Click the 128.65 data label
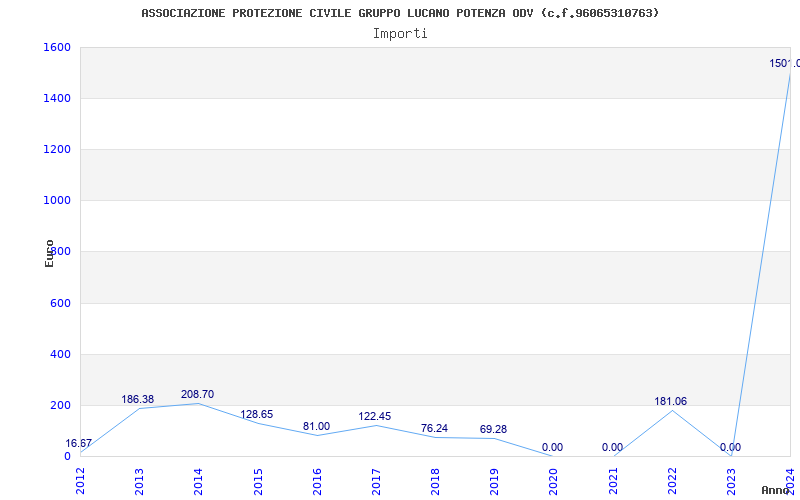Screen dimensions: 800x500 [x=256, y=415]
